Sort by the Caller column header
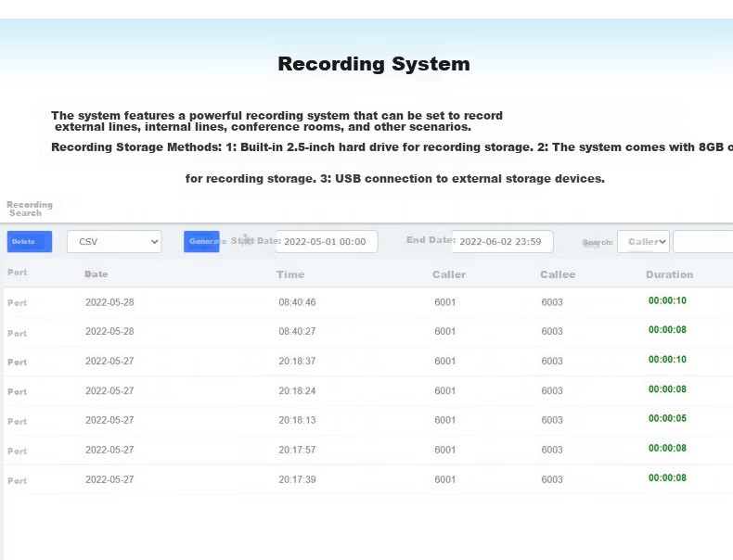 click(449, 274)
